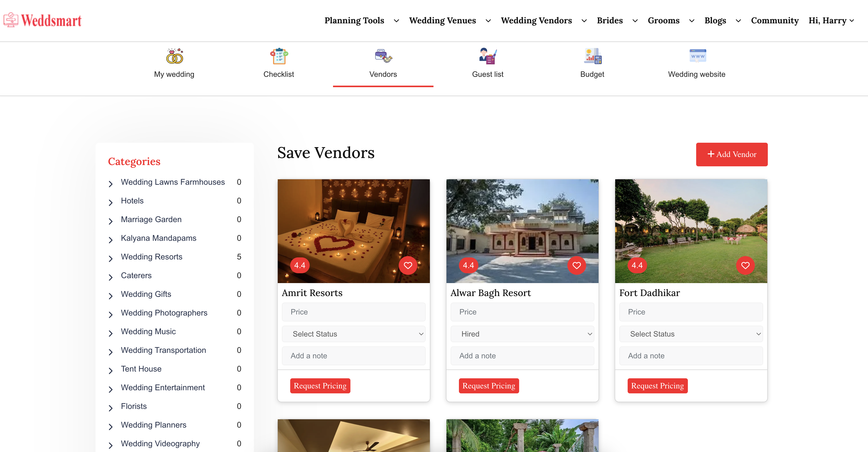Click the Add Vendor button
Viewport: 868px width, 452px height.
point(731,154)
